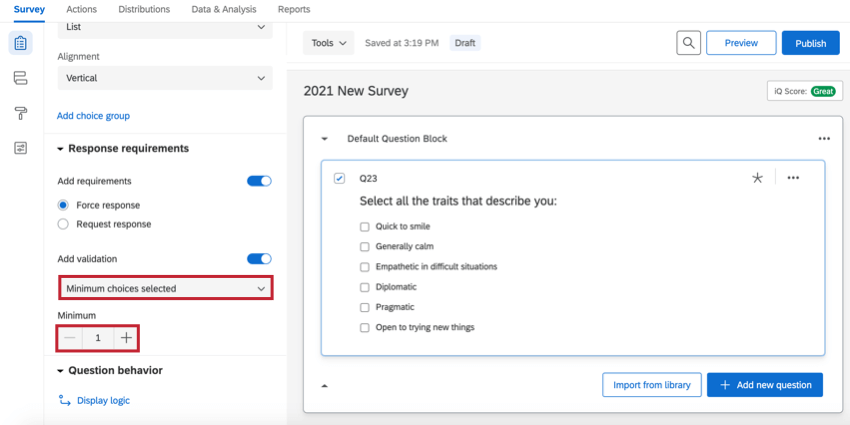Open the Display logic link

point(103,401)
